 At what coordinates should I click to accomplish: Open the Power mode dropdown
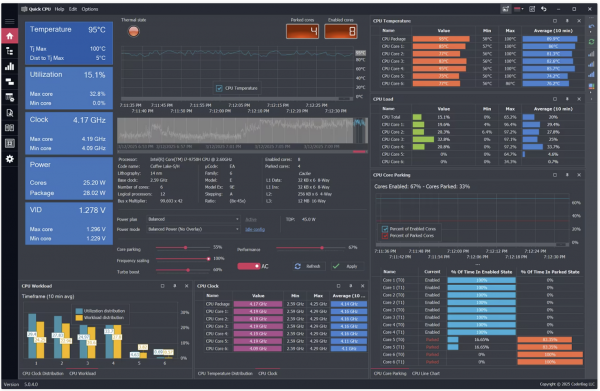point(194,229)
